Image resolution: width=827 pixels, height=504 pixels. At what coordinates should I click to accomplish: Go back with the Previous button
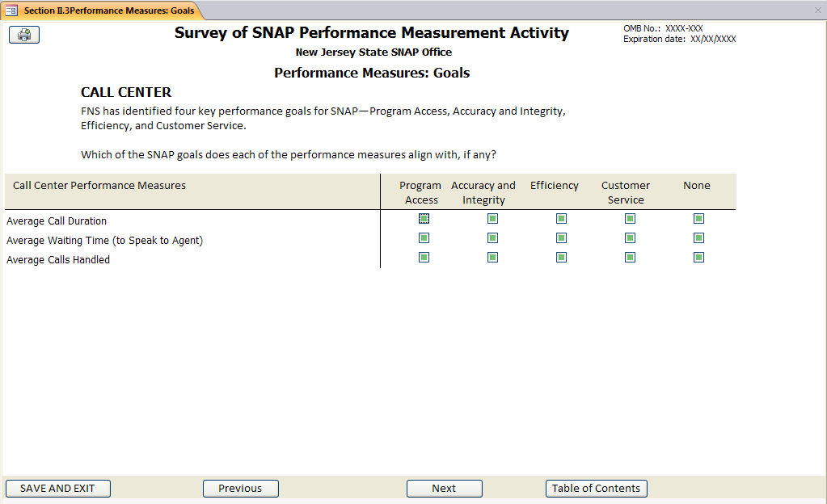coord(240,489)
